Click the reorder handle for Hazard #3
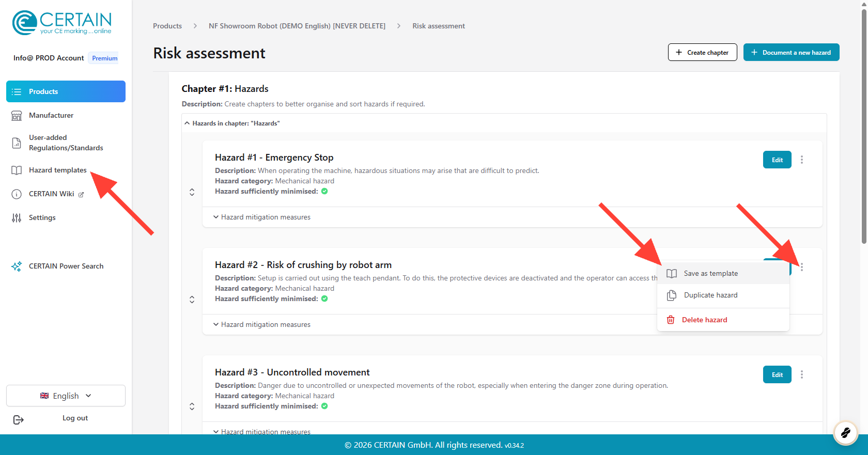The height and width of the screenshot is (455, 868). coord(192,406)
